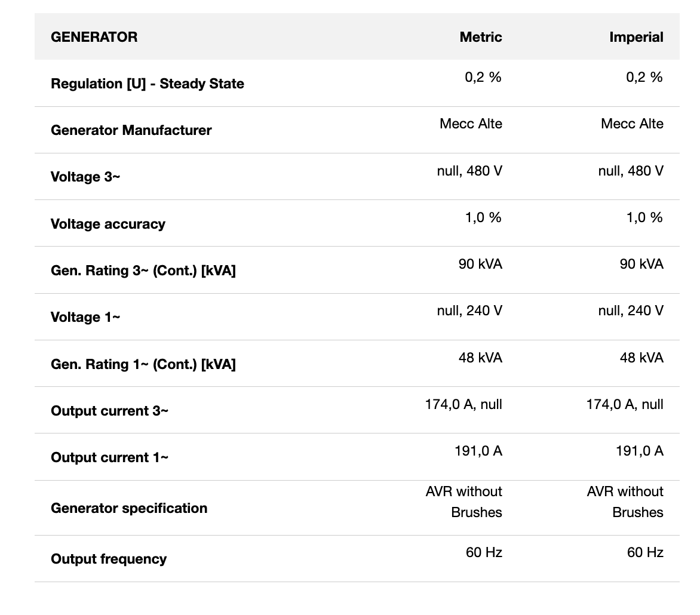700x615 pixels.
Task: Click the 48 kVA value under Imperial
Action: coord(641,358)
